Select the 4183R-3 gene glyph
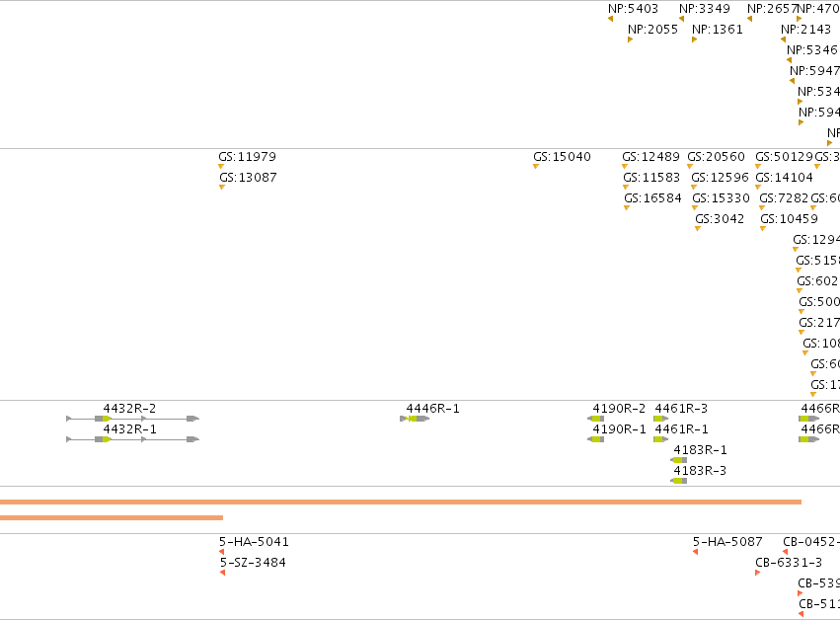Image resolution: width=840 pixels, height=620 pixels. (679, 481)
